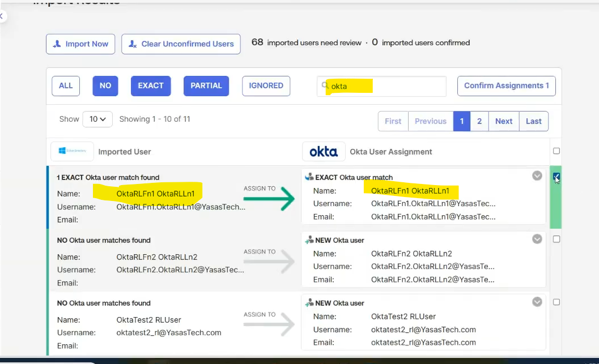Click the Active Directory logo icon
Viewport: 599px width, 364px height.
click(x=72, y=151)
